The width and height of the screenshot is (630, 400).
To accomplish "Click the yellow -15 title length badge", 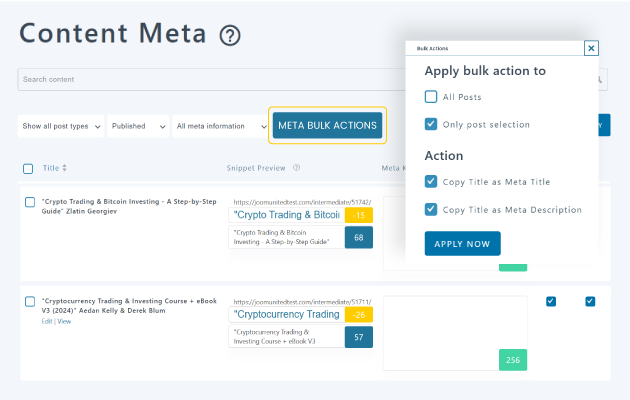I will (x=358, y=215).
